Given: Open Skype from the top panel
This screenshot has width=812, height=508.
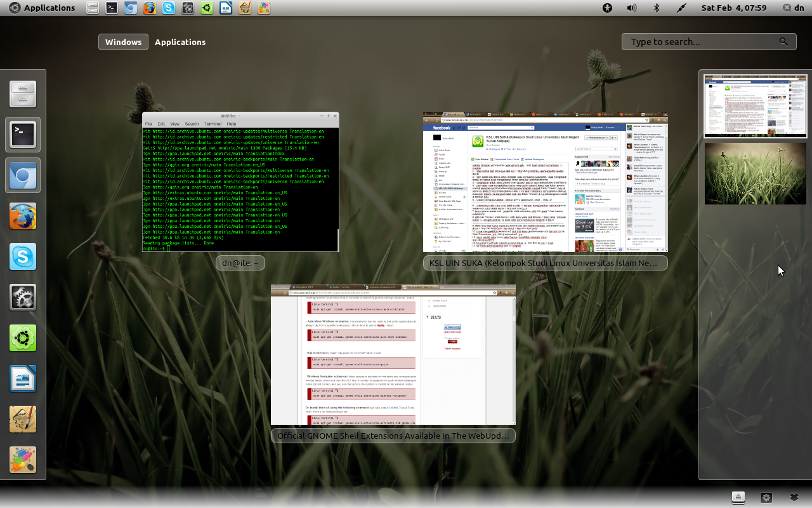Looking at the screenshot, I should click(x=169, y=8).
